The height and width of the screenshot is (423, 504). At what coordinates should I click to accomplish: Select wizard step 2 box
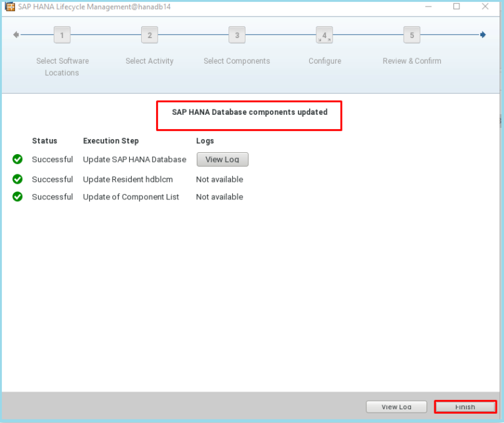[x=150, y=35]
